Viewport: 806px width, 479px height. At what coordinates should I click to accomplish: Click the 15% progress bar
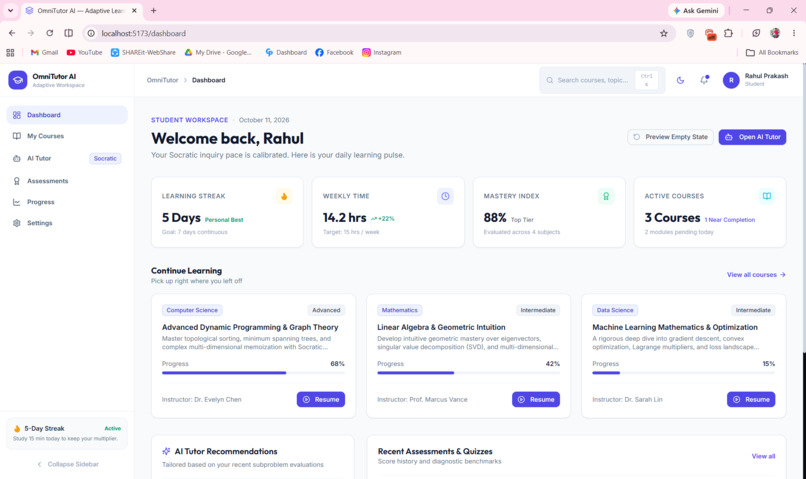click(x=684, y=373)
